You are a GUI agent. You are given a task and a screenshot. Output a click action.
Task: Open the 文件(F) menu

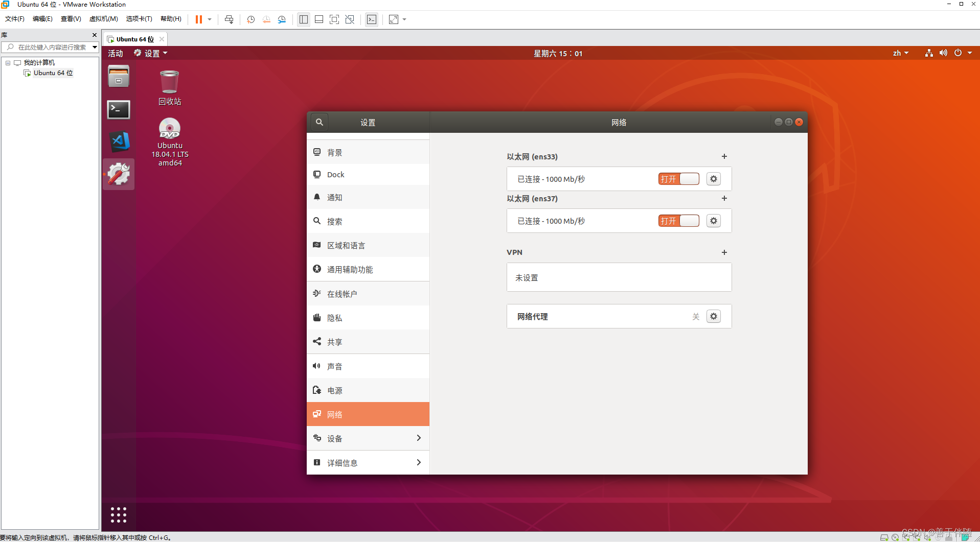pyautogui.click(x=15, y=19)
